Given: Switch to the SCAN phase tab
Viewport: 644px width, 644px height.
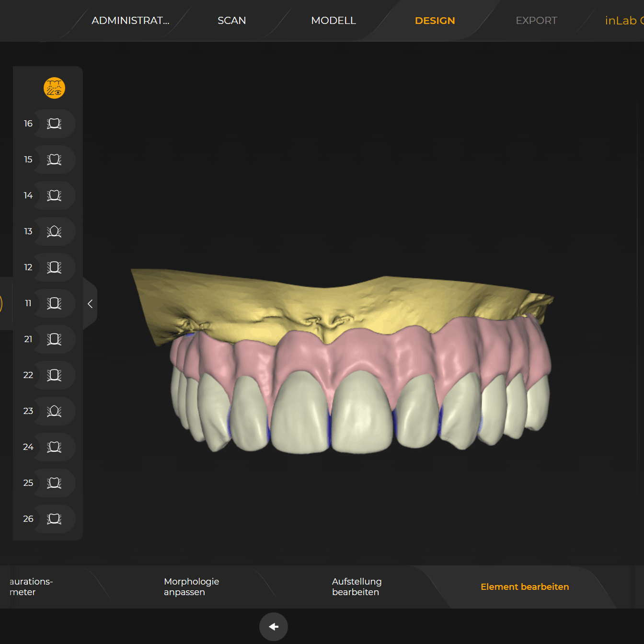Looking at the screenshot, I should [231, 21].
